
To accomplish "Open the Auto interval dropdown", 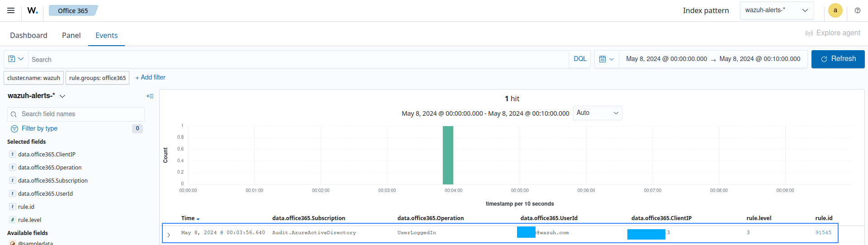I will coord(597,113).
